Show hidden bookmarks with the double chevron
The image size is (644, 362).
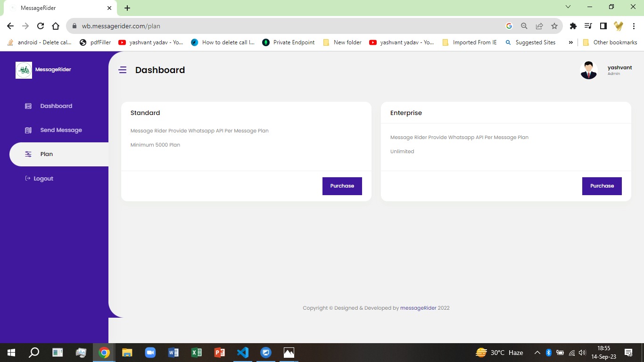[570, 42]
